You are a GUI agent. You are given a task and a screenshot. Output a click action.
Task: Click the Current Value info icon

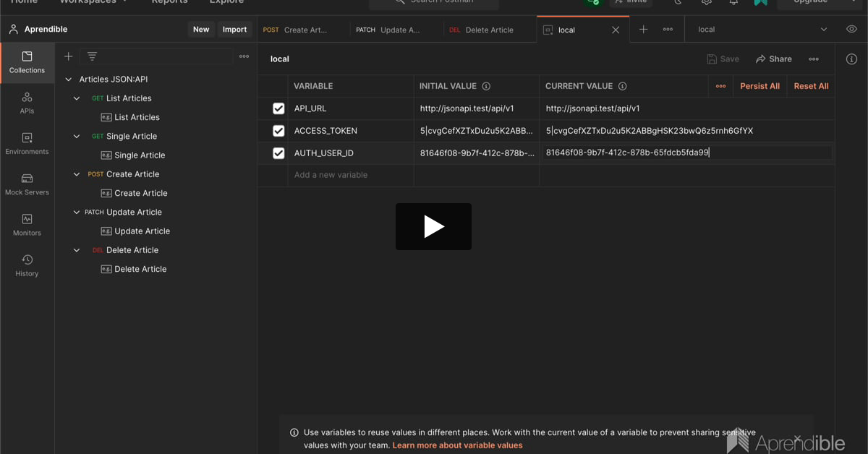[x=622, y=86]
